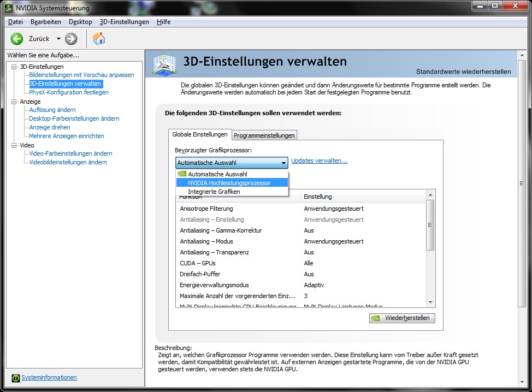
Task: Open Anzeige drehen
Action: (50, 128)
